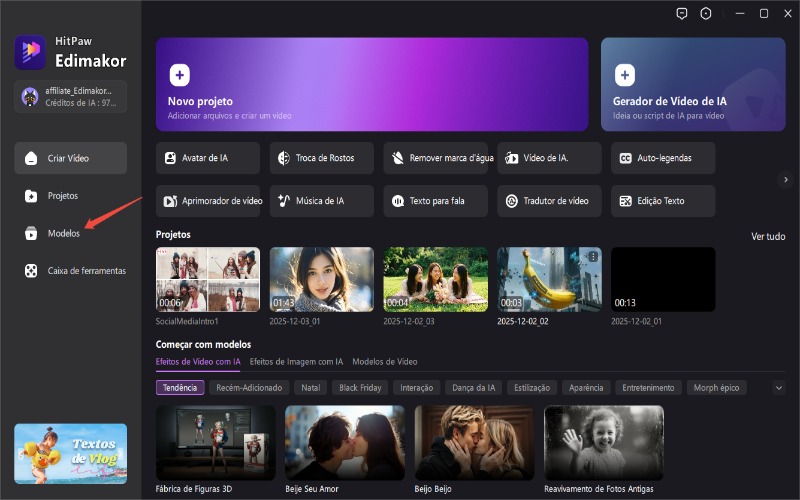This screenshot has height=500, width=800.
Task: Open the Aprimorador de vídeo tool
Action: tap(208, 201)
